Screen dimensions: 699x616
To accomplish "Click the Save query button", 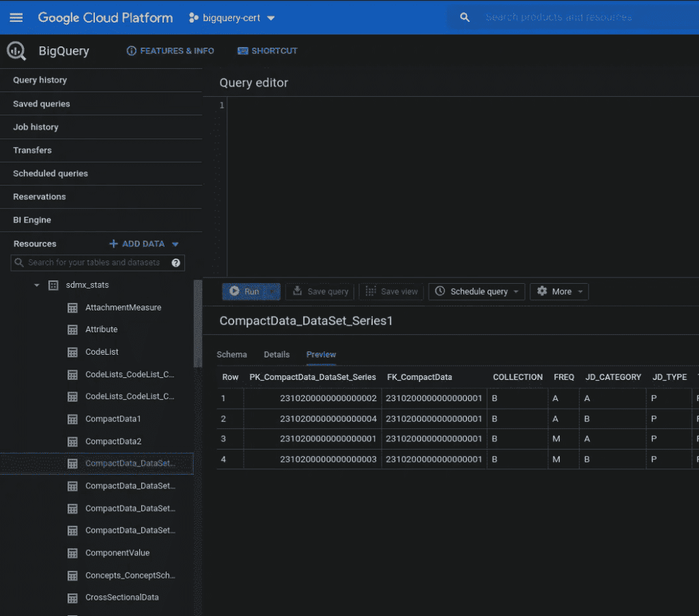I will (320, 292).
